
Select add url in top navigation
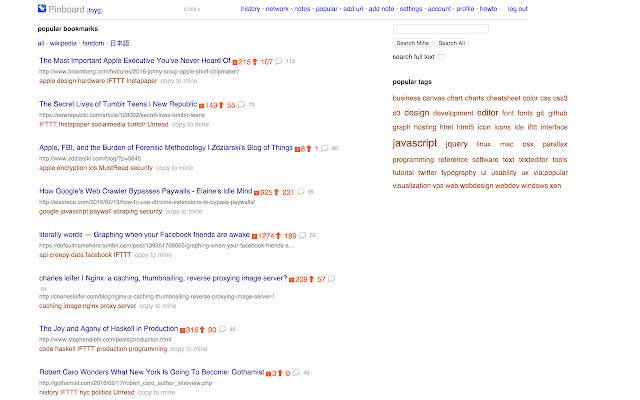click(353, 9)
